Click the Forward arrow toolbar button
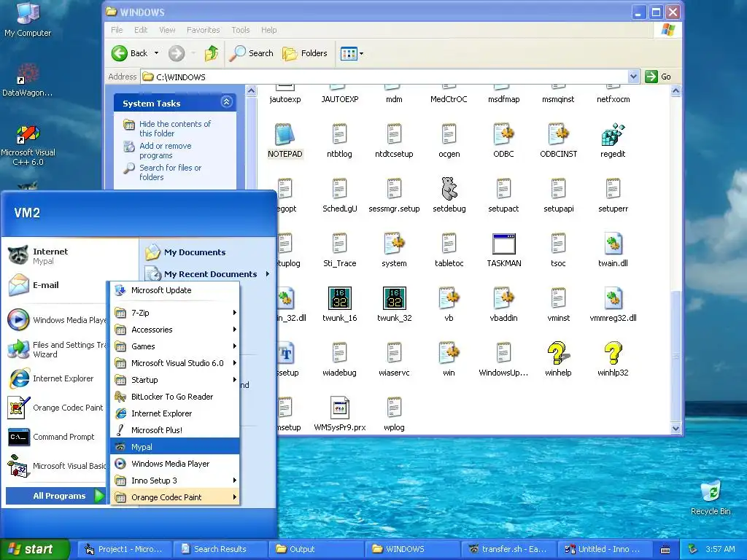747x560 pixels. click(177, 53)
